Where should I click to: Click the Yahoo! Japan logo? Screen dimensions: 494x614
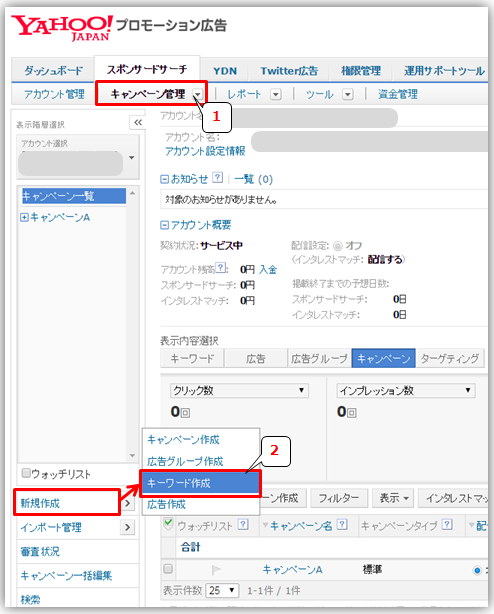[x=62, y=28]
